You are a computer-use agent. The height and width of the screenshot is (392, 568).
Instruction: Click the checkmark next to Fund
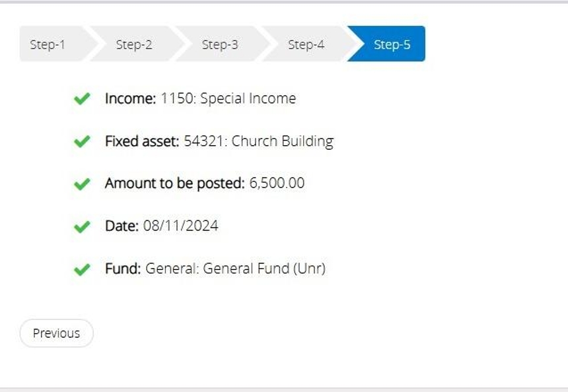point(81,269)
